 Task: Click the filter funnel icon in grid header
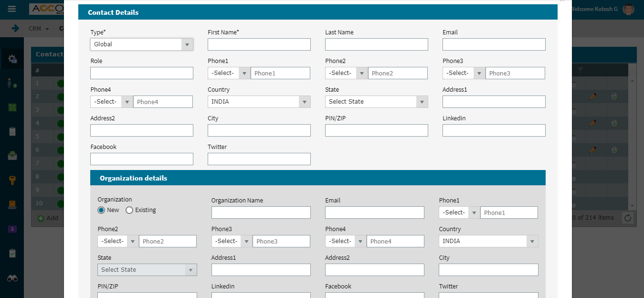580,70
